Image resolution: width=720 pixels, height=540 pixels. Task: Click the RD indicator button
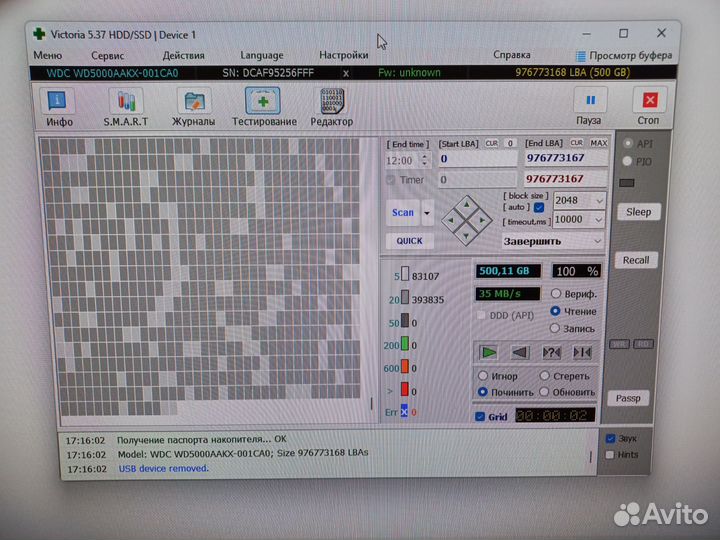pyautogui.click(x=643, y=344)
